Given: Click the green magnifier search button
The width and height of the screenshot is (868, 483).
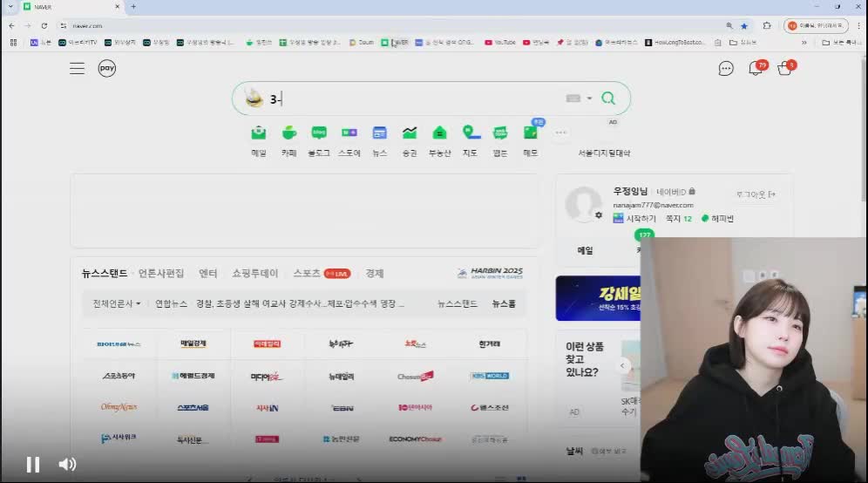Looking at the screenshot, I should pos(608,99).
